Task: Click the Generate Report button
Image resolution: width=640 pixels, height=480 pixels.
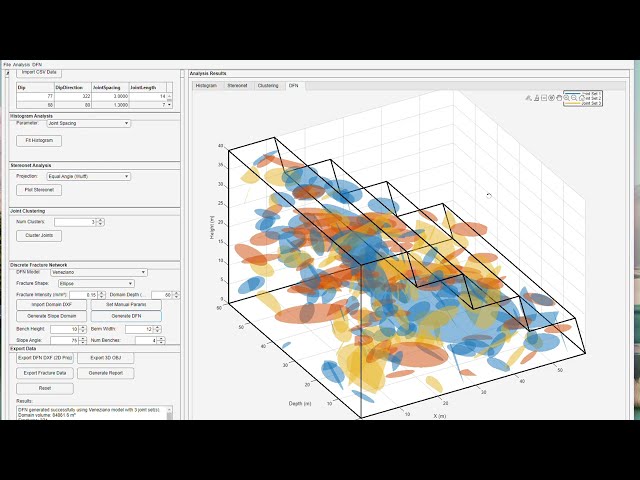Action: tap(106, 373)
